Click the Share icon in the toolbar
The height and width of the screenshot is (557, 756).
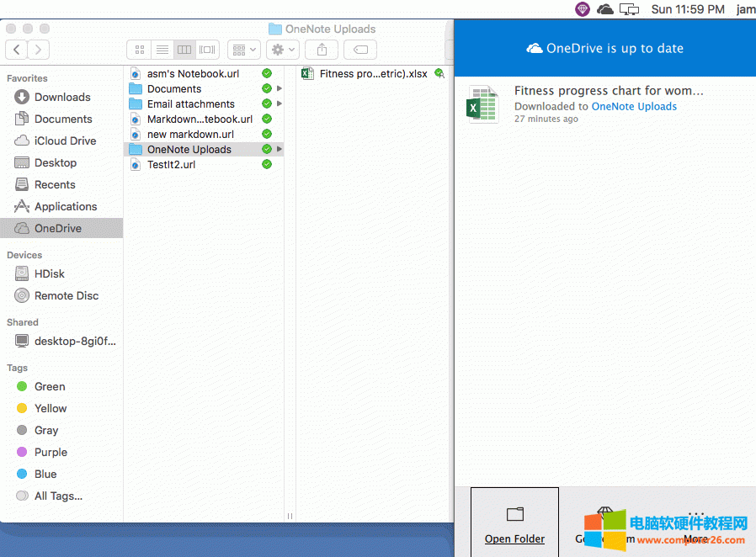point(321,50)
